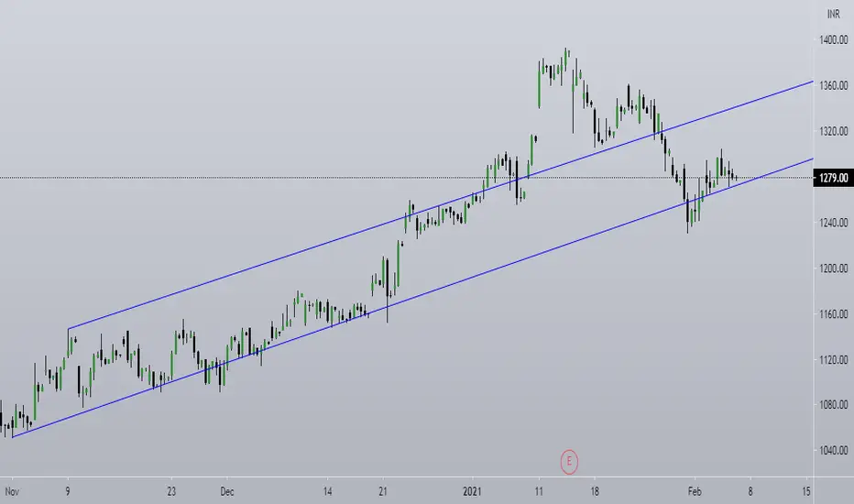The height and width of the screenshot is (504, 854).
Task: Click the 11 date label
Action: [539, 491]
